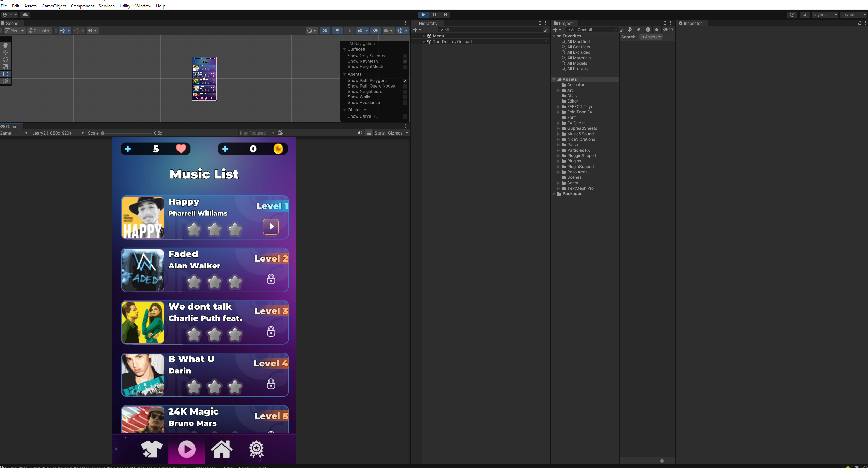Toggle Scene effects layers icon
Viewport: 868px width, 468px height.
(360, 31)
